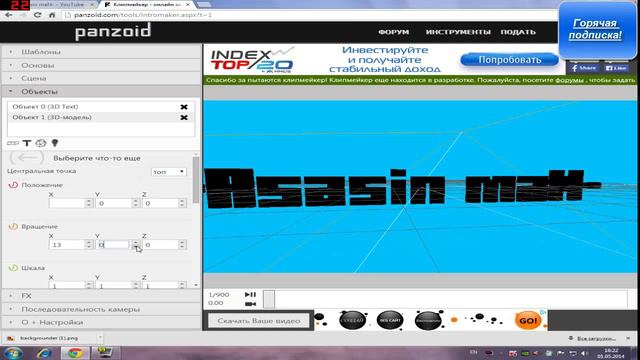The height and width of the screenshot is (360, 640).
Task: Select the Клипмейкер browser tab
Action: tap(147, 4)
